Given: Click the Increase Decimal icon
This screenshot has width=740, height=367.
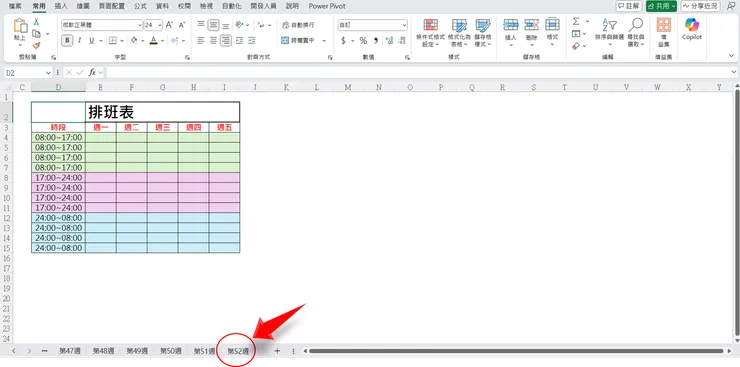Looking at the screenshot, I should 389,41.
